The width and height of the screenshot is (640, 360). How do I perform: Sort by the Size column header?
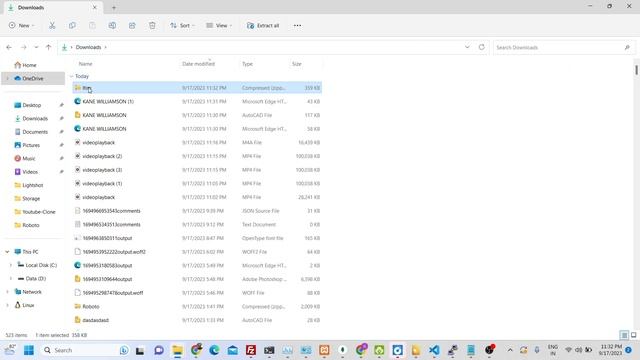click(297, 64)
